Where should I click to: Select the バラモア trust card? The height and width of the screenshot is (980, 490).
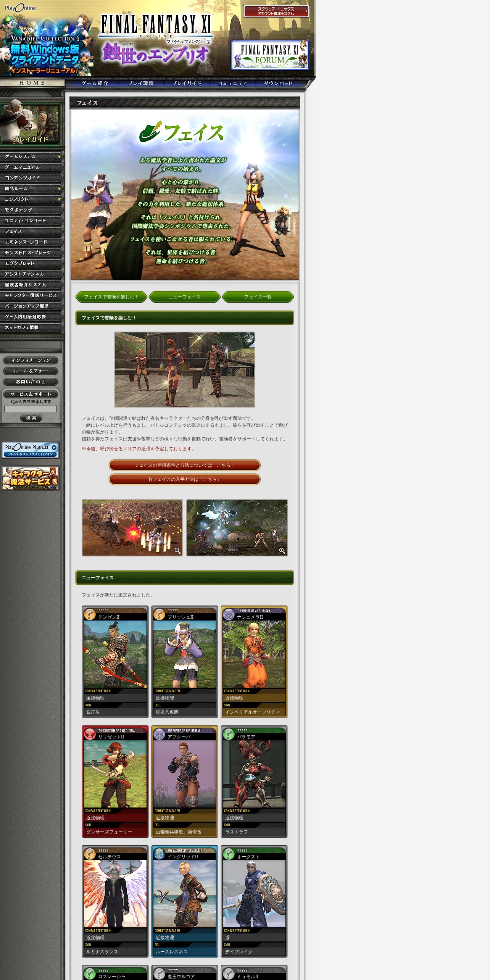254,782
